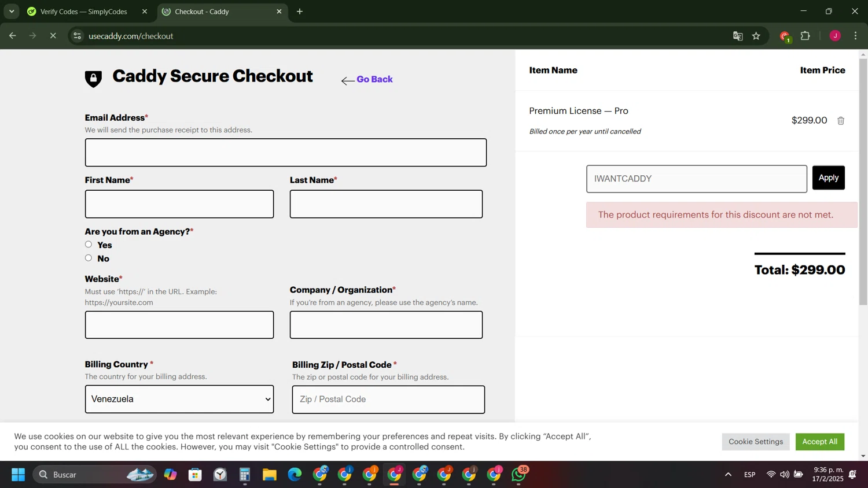Focus the Last Name input field

(x=386, y=204)
